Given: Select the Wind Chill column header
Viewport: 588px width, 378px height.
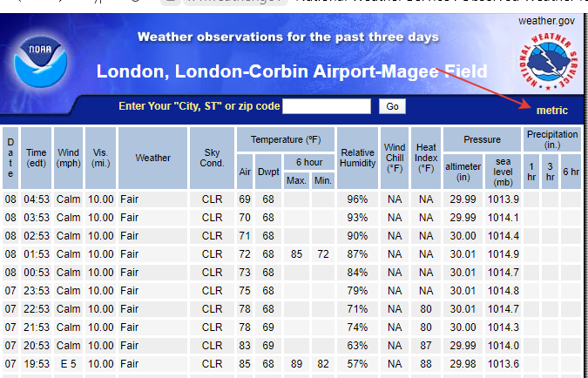Looking at the screenshot, I should coord(395,158).
